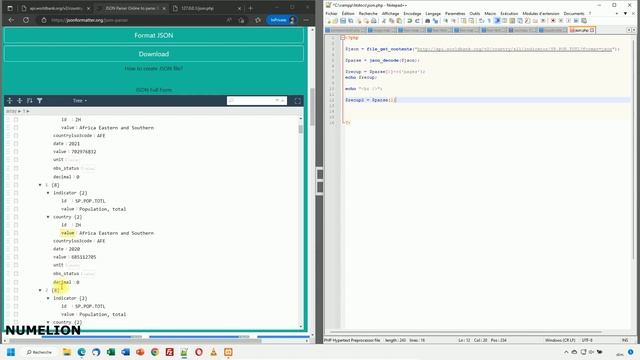Open a new tab in Edge
Image resolution: width=640 pixels, height=360 pixels.
(x=251, y=8)
